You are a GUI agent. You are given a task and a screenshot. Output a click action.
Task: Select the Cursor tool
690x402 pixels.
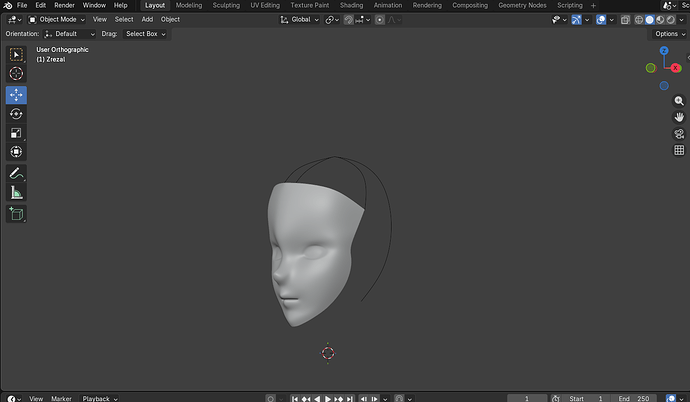tap(16, 73)
